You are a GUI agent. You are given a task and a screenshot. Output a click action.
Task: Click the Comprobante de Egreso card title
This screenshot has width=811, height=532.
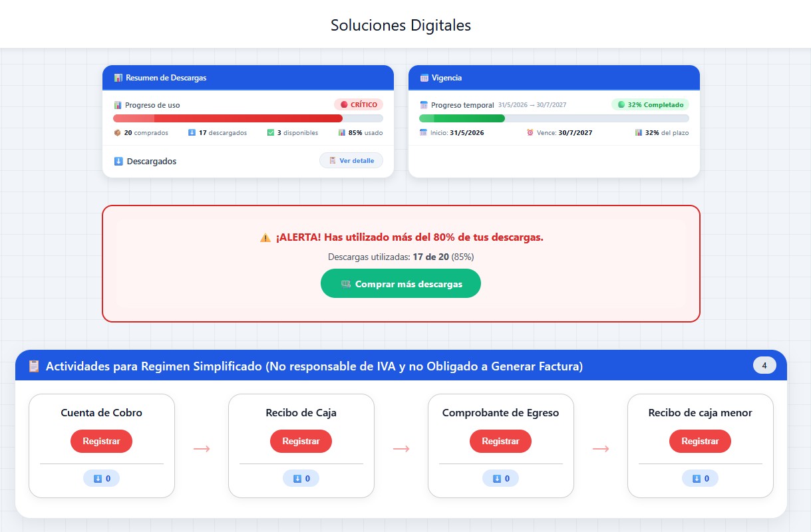coord(500,413)
